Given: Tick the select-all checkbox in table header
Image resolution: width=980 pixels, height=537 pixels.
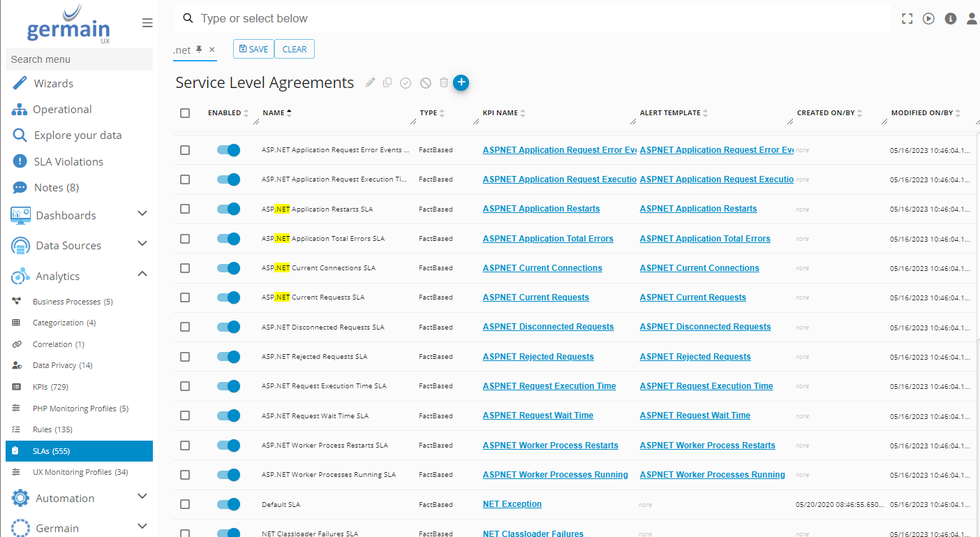Looking at the screenshot, I should click(x=185, y=113).
